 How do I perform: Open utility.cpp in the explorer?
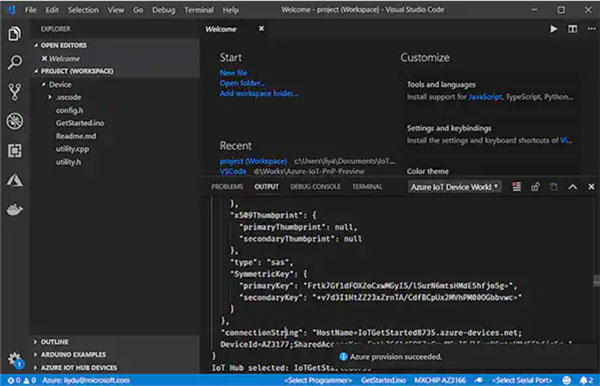pyautogui.click(x=72, y=149)
